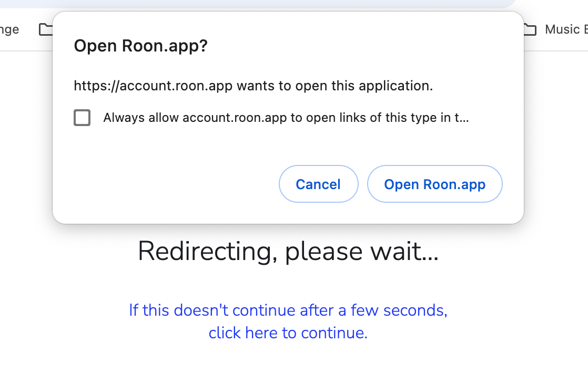Click the 'Open Roon.app?' dialog heading
This screenshot has height=374, width=588.
tap(140, 46)
